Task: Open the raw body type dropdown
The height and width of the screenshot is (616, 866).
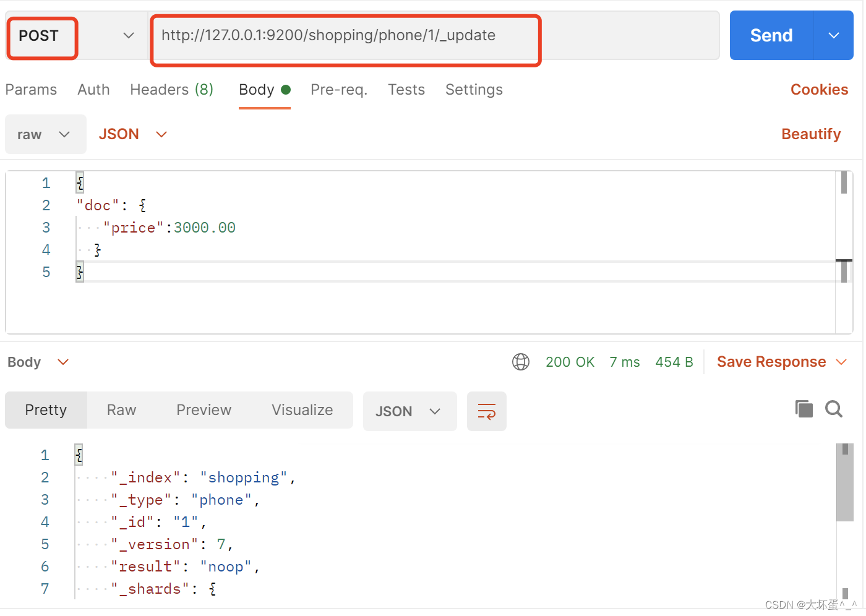Action: pos(46,134)
